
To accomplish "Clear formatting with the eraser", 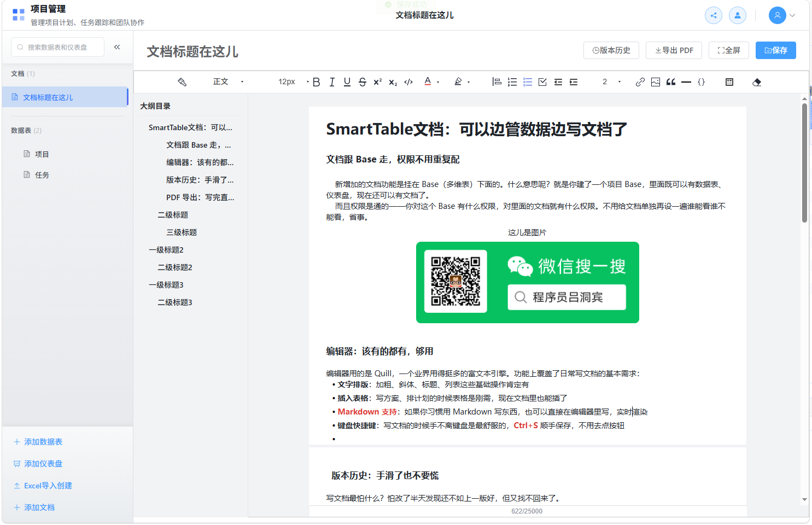I will coord(757,82).
